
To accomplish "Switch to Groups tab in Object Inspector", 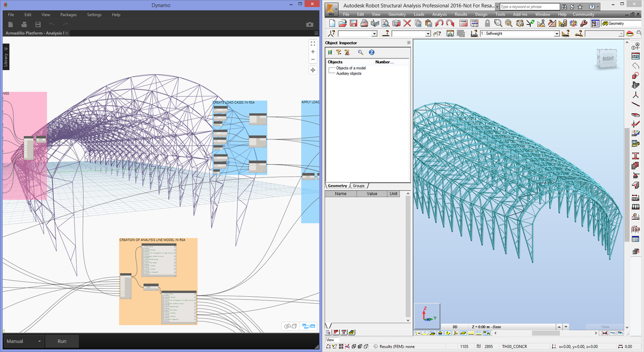I will (x=358, y=186).
